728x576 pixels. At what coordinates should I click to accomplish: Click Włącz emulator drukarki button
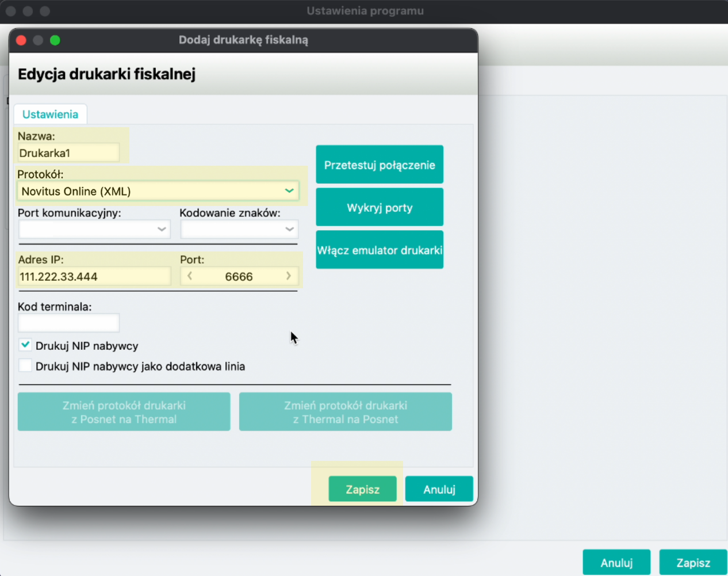click(380, 250)
